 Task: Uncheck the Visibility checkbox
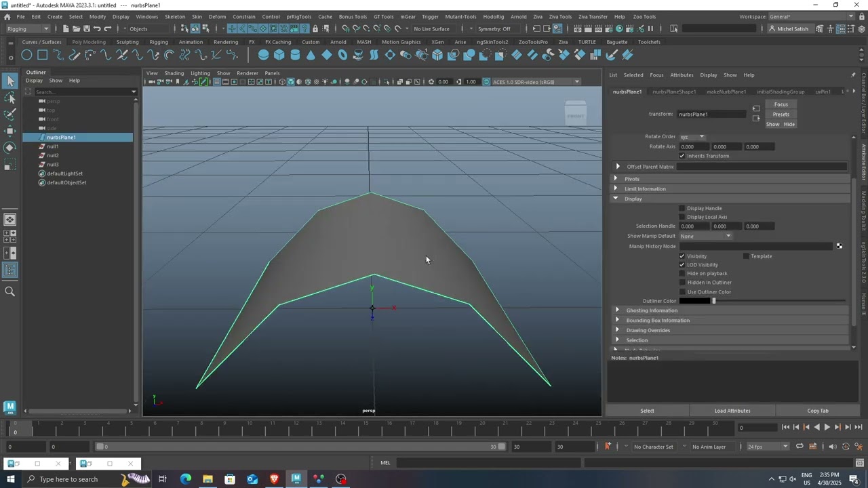click(682, 256)
